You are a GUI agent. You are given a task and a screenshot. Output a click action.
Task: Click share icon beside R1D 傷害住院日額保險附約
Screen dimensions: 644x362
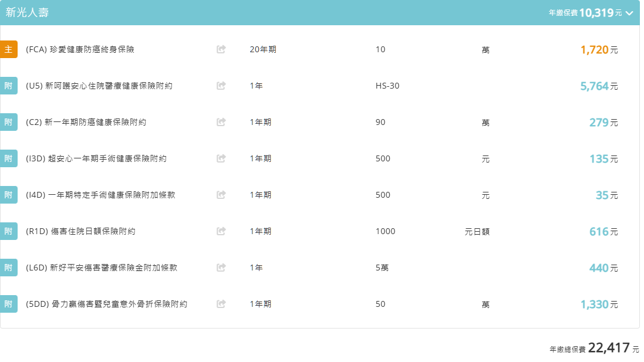[221, 231]
